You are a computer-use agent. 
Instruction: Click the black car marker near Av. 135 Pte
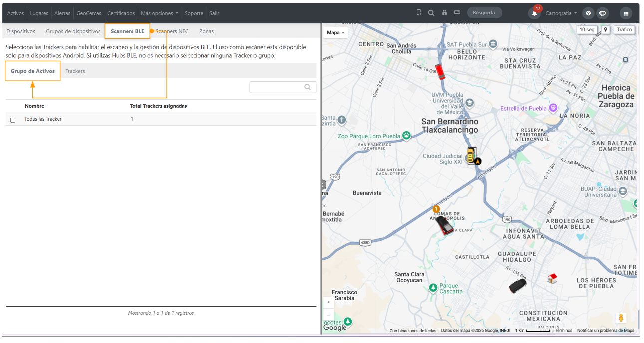(x=518, y=286)
